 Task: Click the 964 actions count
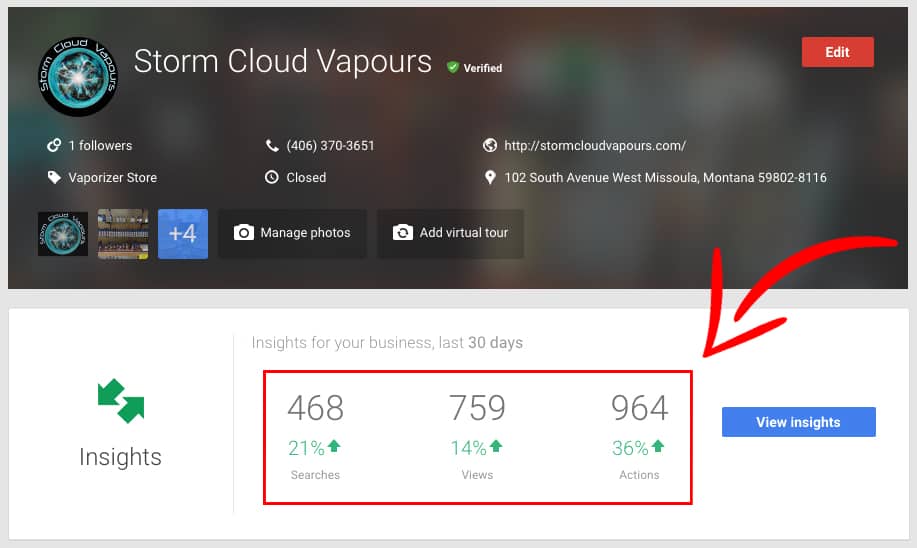coord(639,408)
